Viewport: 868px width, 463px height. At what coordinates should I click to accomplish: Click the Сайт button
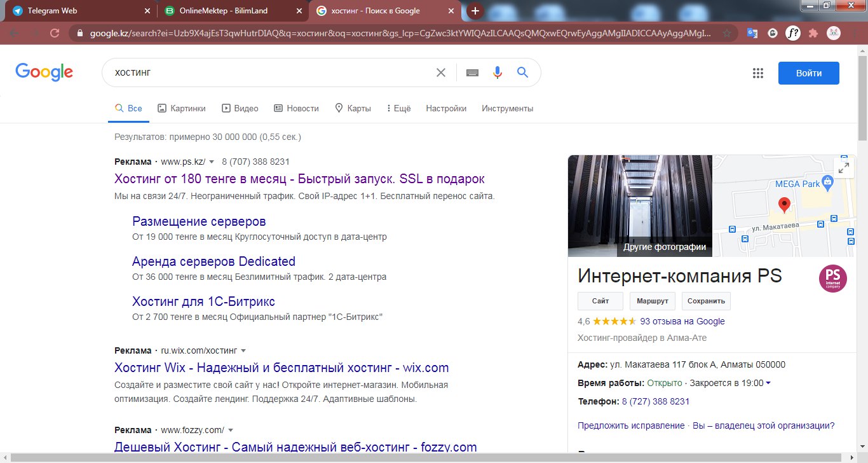tap(600, 301)
